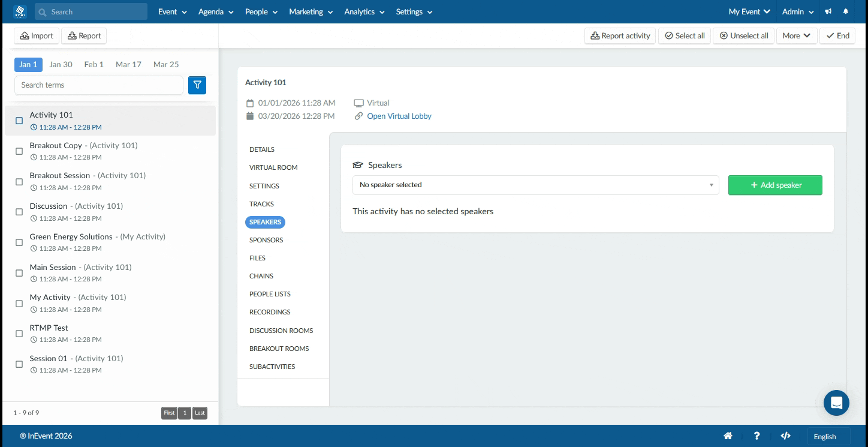Screen dimensions: 868x447
Task: Click the green Add speaker button
Action: pyautogui.click(x=775, y=185)
